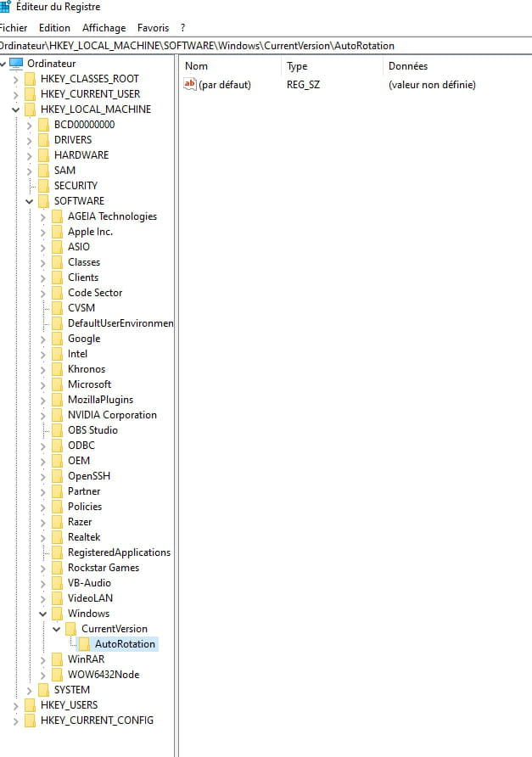This screenshot has width=532, height=757.
Task: Select the VideoLAN key
Action: (90, 598)
